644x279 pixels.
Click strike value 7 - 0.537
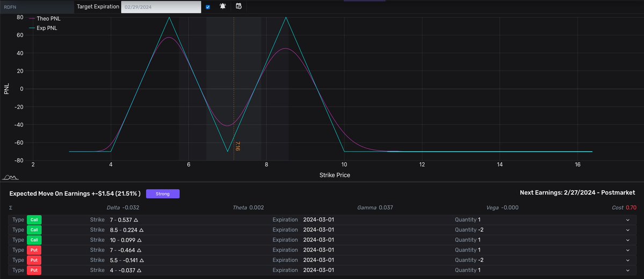pos(124,220)
